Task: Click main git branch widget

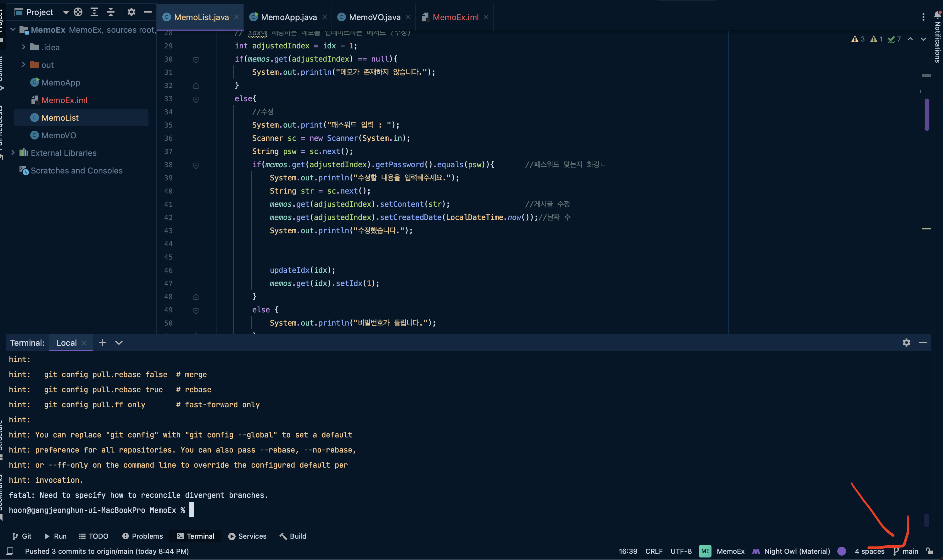Action: point(906,551)
